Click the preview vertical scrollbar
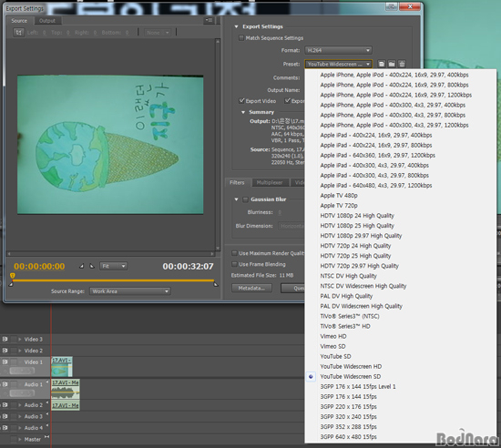 coord(218,145)
